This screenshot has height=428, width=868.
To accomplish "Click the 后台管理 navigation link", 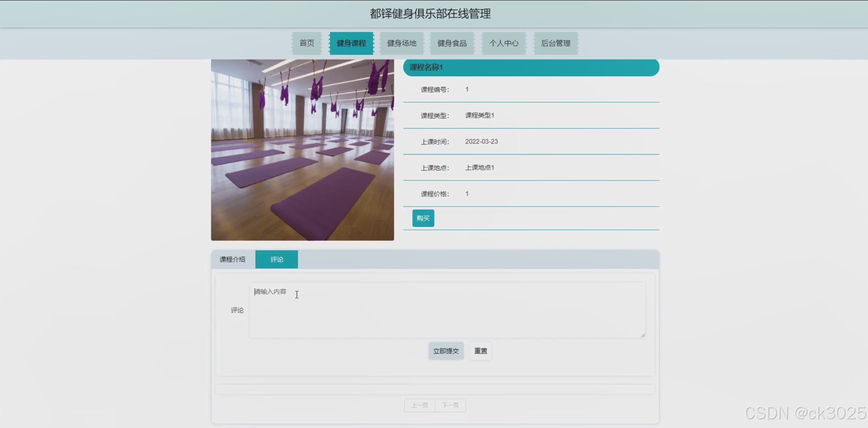I will click(x=556, y=43).
